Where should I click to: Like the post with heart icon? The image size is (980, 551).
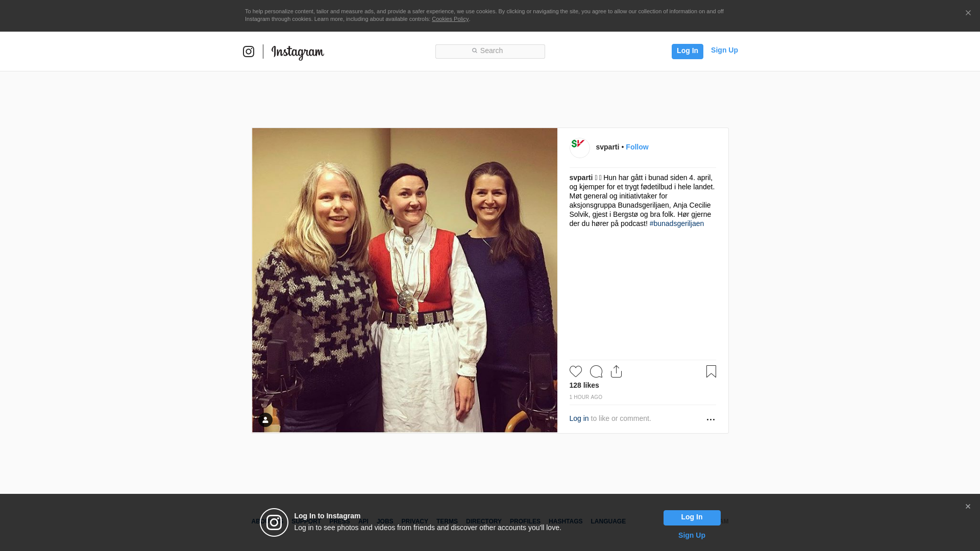pyautogui.click(x=576, y=371)
